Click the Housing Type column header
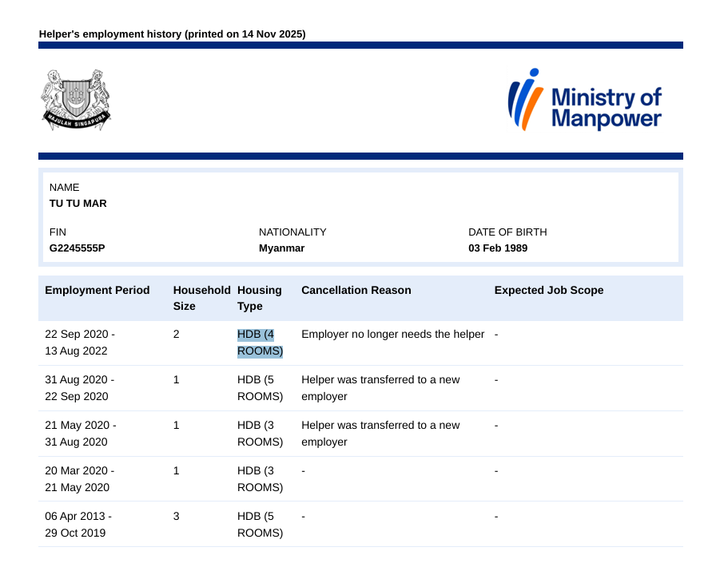This screenshot has height=563, width=728. coord(260,298)
